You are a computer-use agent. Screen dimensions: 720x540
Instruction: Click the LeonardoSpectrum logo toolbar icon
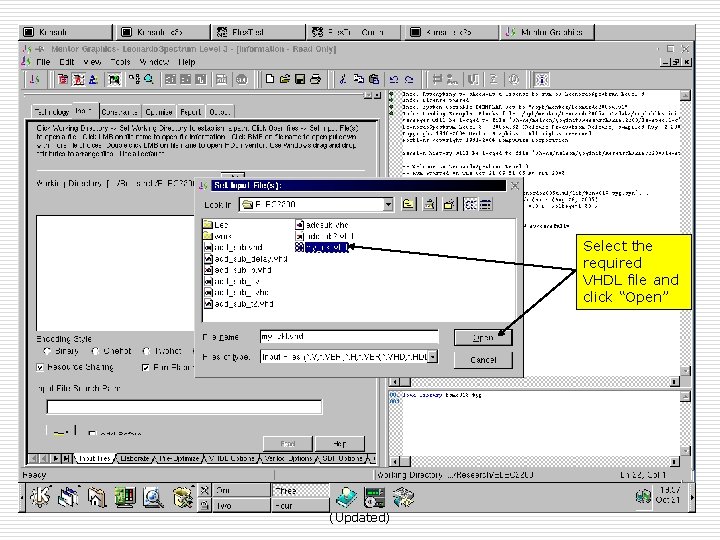click(x=34, y=79)
